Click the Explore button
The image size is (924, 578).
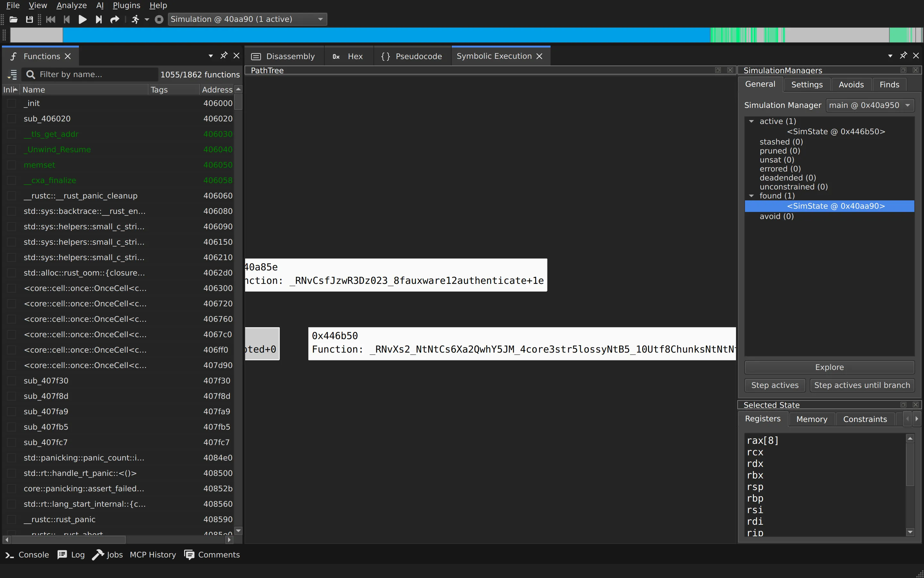829,367
